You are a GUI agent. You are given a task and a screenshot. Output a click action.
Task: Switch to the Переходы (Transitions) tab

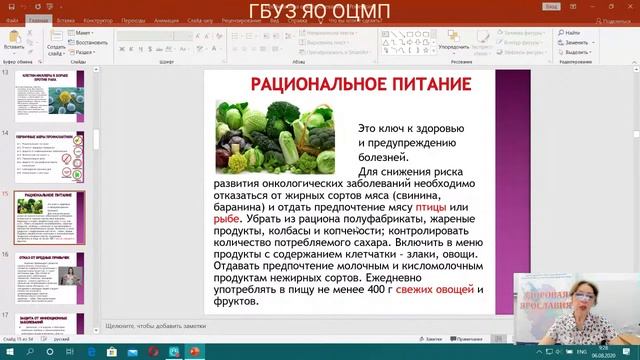point(133,20)
